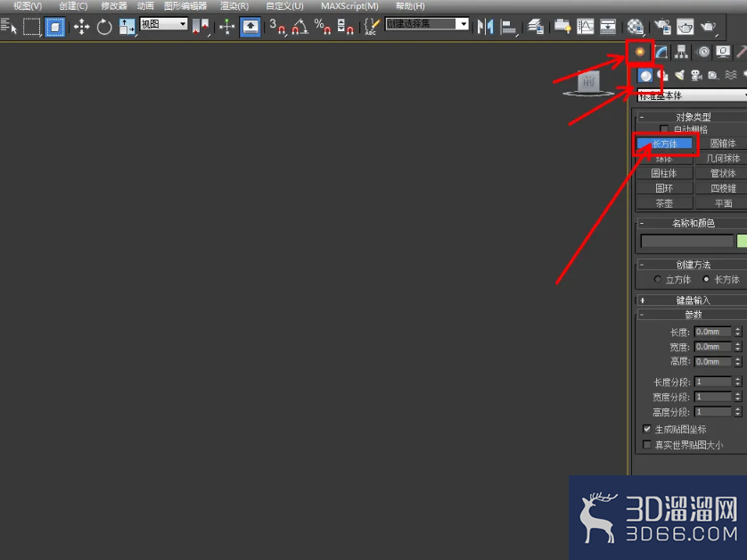Enable the 真实世界贴图大小 checkbox
This screenshot has height=560, width=747.
(647, 444)
